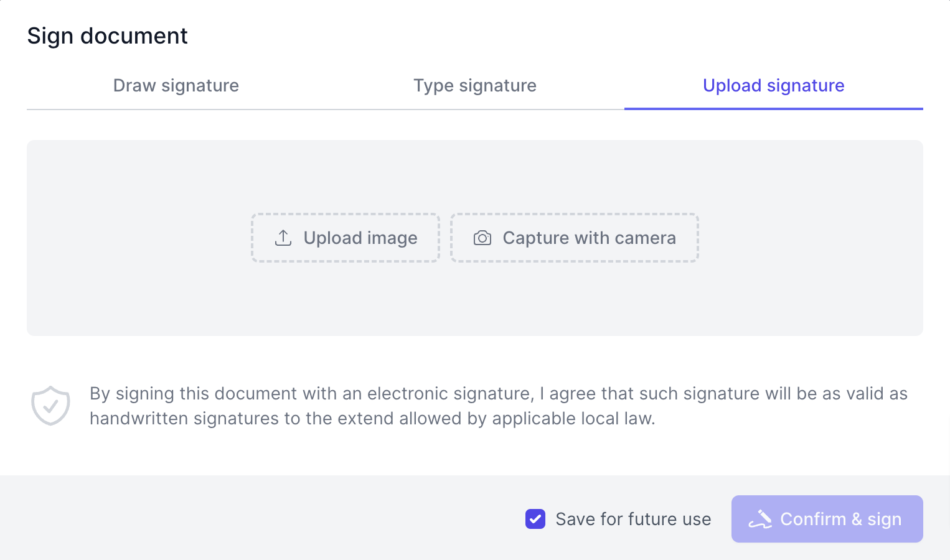Click the upload arrow icon on Upload image
The height and width of the screenshot is (560, 950).
(283, 238)
